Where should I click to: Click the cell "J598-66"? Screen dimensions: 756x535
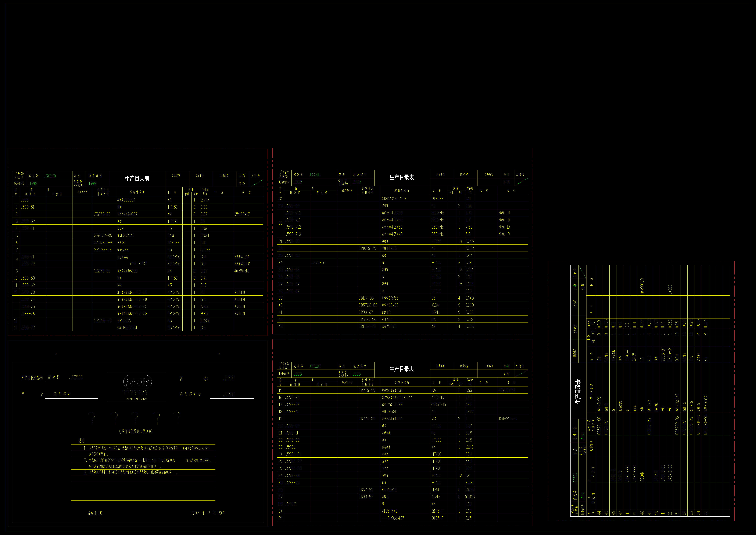pos(292,270)
